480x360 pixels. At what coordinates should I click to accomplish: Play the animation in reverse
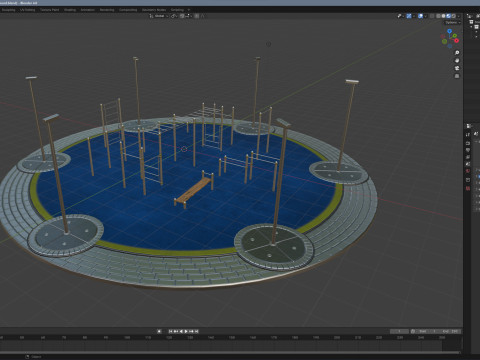tap(181, 331)
